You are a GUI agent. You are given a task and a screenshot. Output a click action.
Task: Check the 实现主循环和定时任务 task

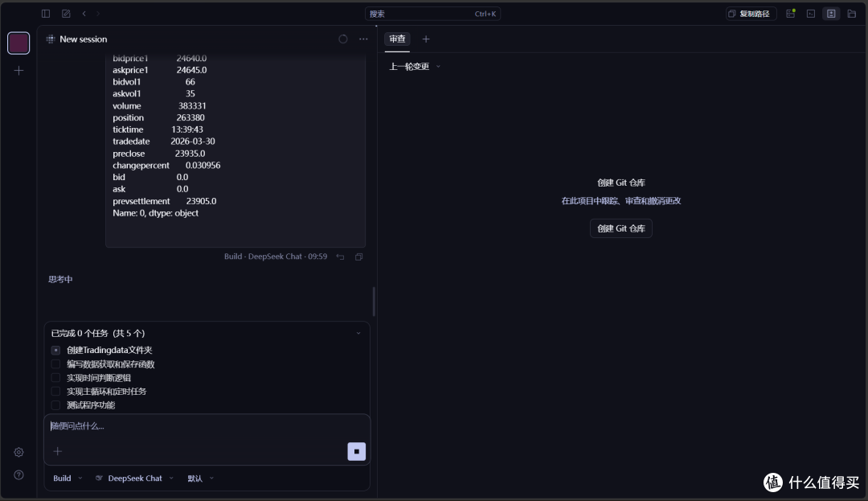click(56, 392)
